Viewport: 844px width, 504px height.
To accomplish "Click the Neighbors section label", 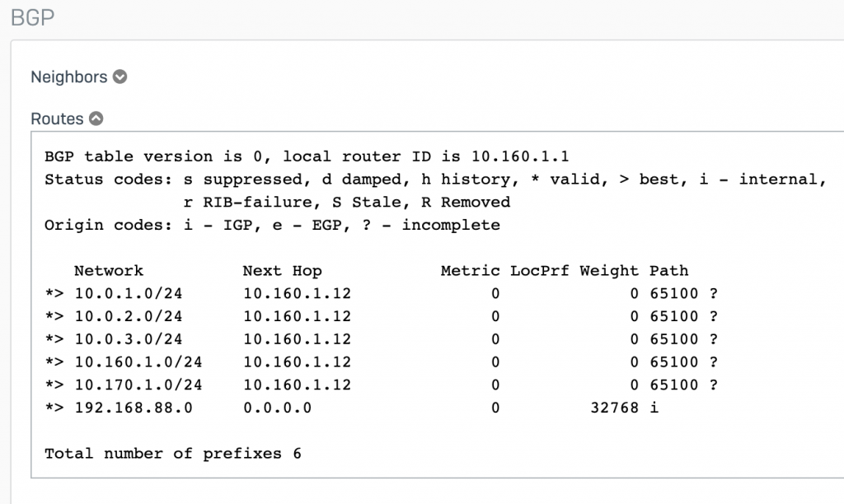I will [x=69, y=77].
